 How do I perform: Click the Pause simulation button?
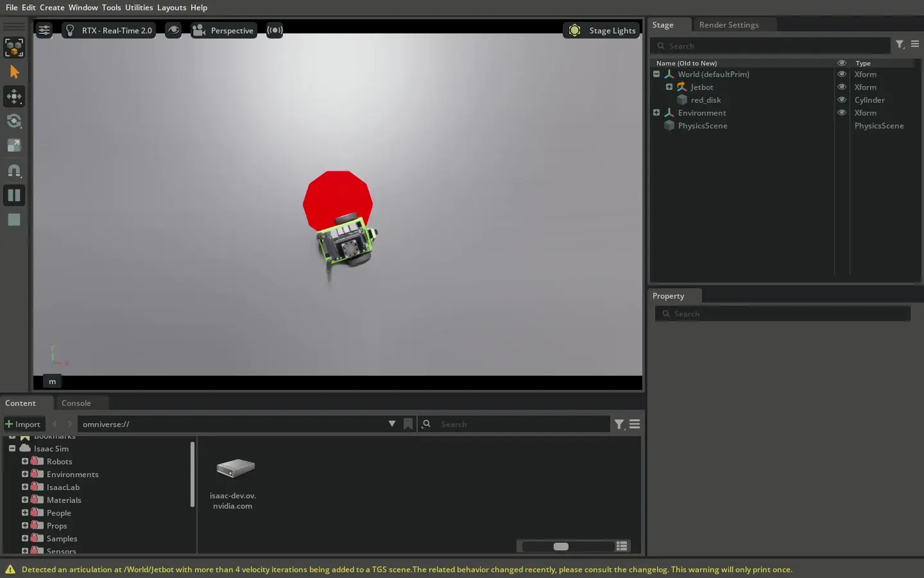(x=14, y=195)
